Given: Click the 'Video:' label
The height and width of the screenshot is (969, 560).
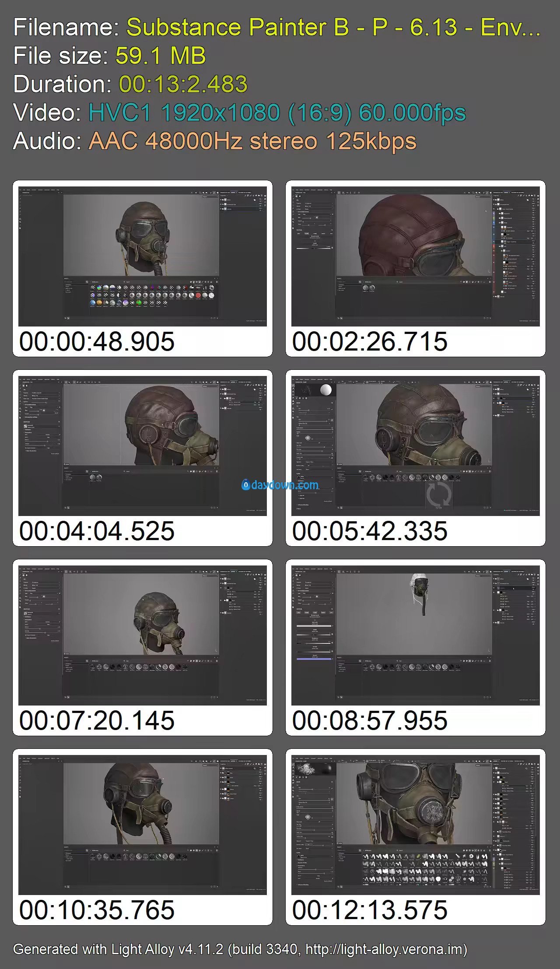Looking at the screenshot, I should point(47,112).
